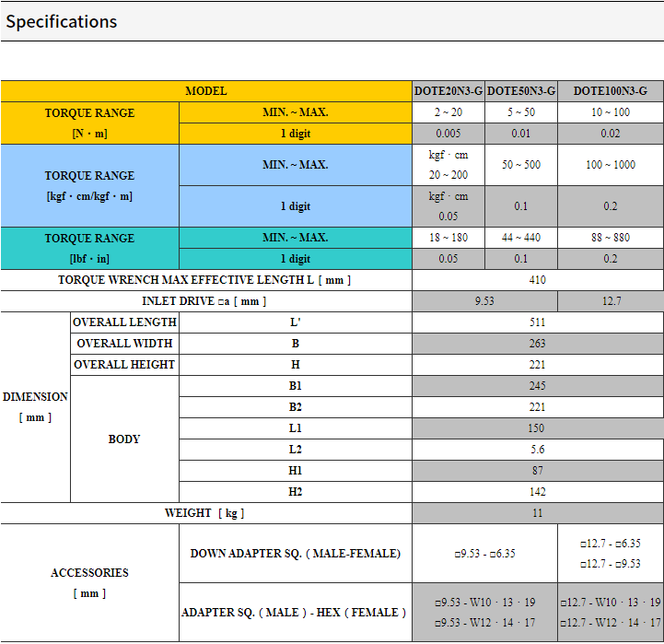Click the ACCESSORIES [mm] cell
This screenshot has width=664, height=644.
click(x=89, y=583)
